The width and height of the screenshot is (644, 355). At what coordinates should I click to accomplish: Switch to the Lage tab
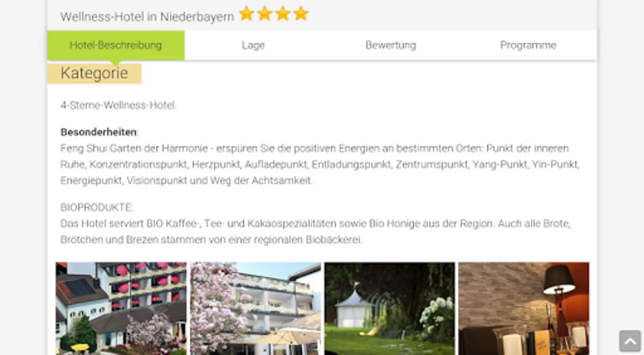pos(253,45)
